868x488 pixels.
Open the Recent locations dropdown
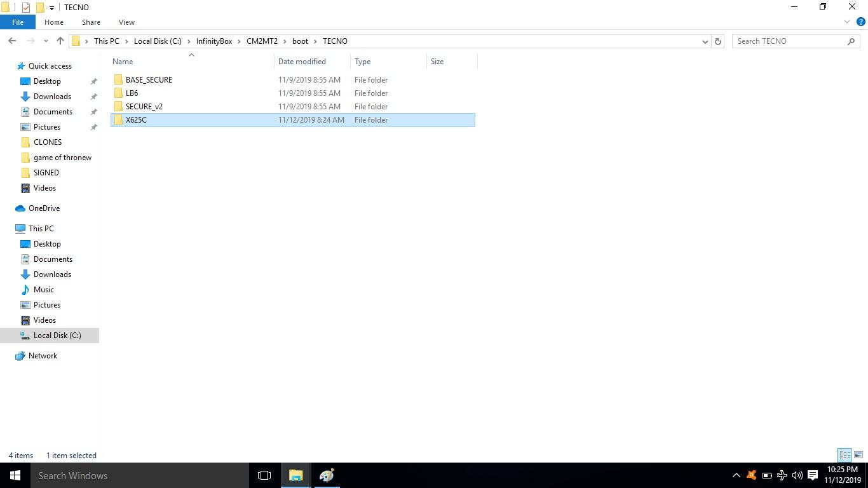[46, 41]
